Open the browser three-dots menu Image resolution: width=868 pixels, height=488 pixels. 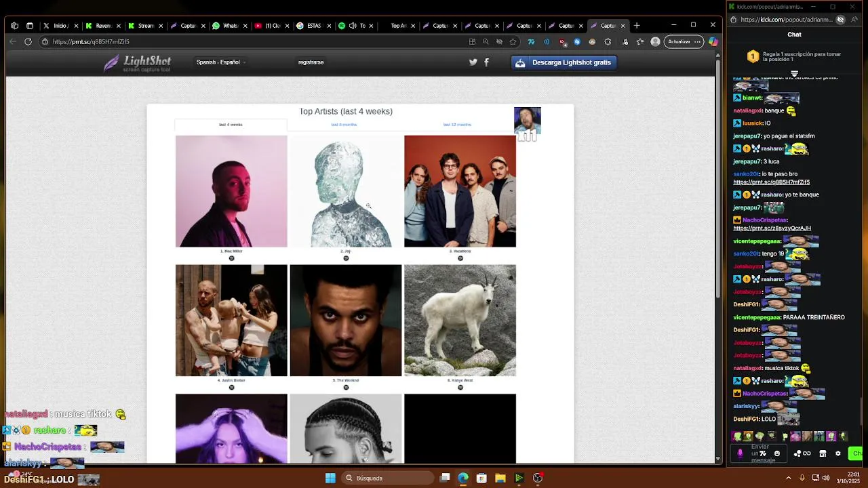(x=697, y=41)
